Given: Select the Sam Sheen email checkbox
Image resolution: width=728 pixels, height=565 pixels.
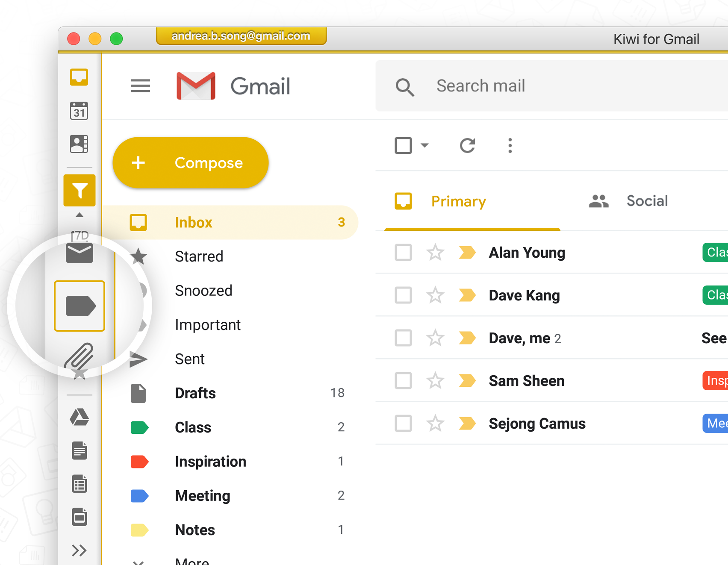Looking at the screenshot, I should click(403, 381).
